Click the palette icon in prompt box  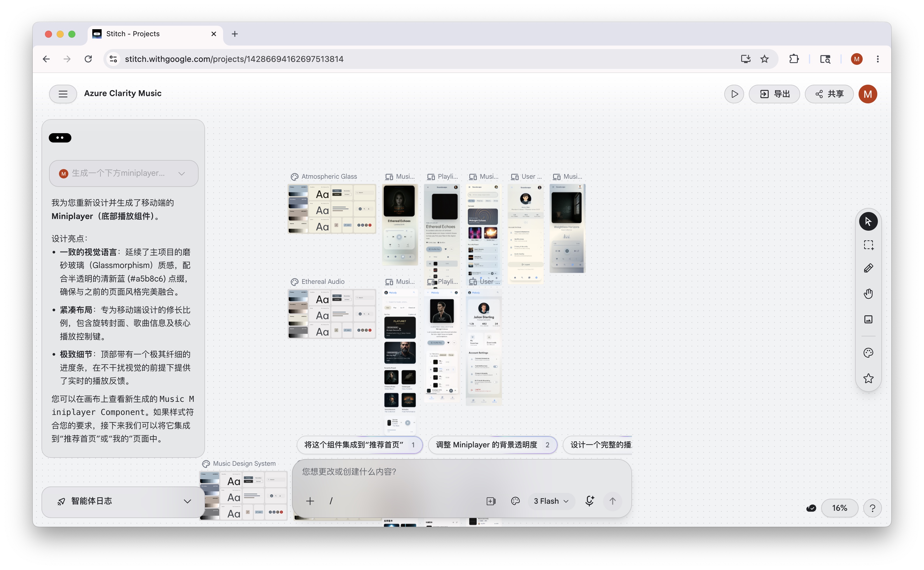click(515, 501)
